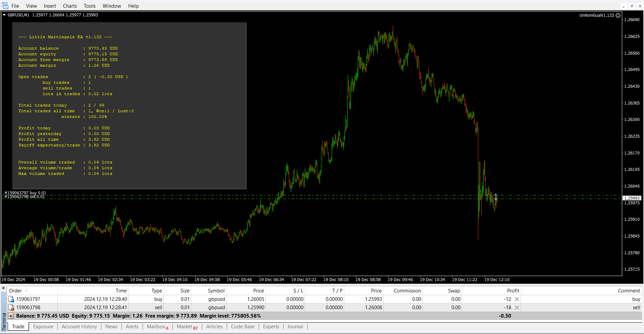This screenshot has width=644, height=334.
Task: Click the MetaTrader app icon in menu bar
Action: coord(5,6)
